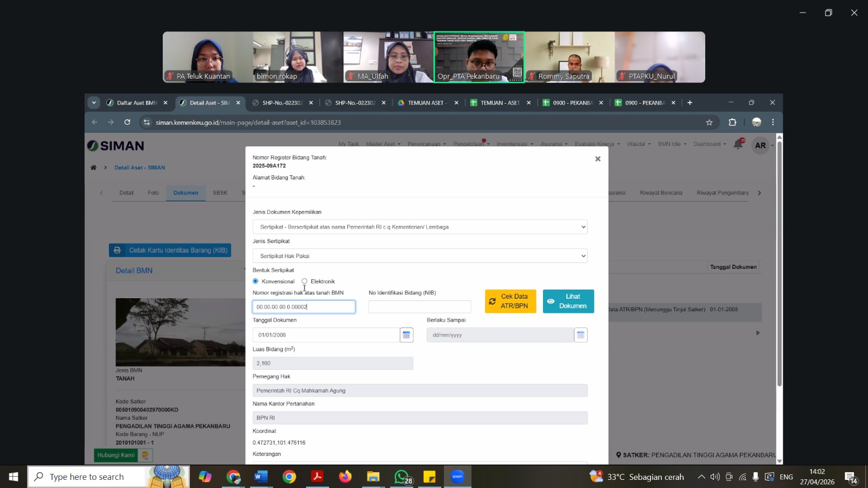Click Cetak Kartu Identitas Barang (KIB) button
This screenshot has width=868, height=488.
click(170, 250)
